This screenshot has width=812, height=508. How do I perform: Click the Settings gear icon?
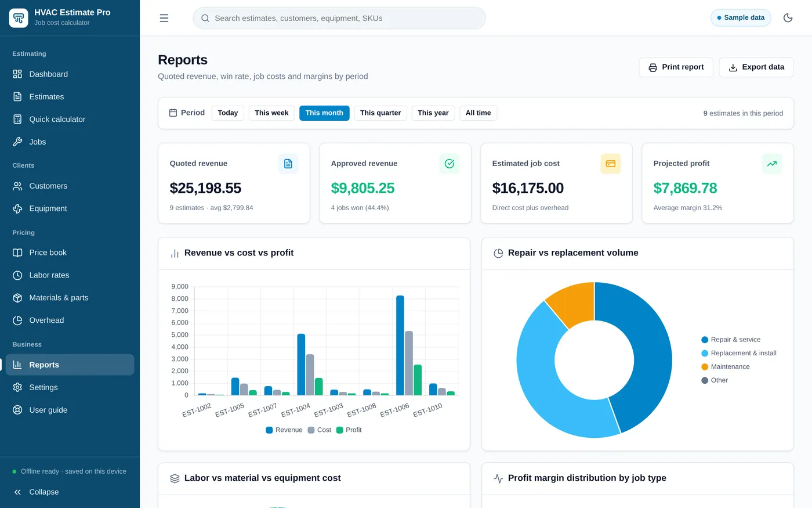[x=17, y=387]
